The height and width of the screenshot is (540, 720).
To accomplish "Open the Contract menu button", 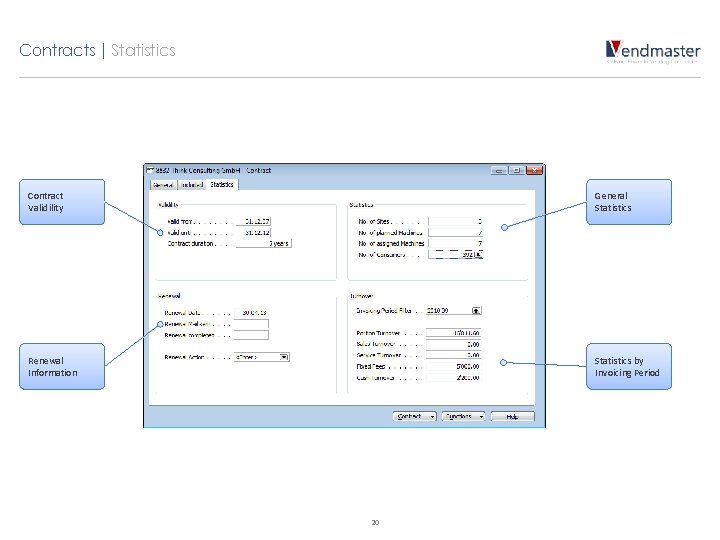I will [x=415, y=416].
